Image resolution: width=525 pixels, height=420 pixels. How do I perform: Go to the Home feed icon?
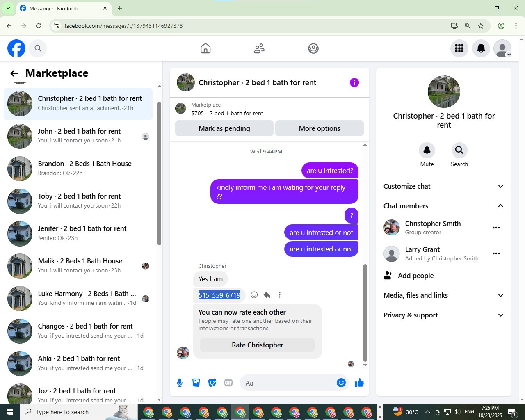point(205,48)
